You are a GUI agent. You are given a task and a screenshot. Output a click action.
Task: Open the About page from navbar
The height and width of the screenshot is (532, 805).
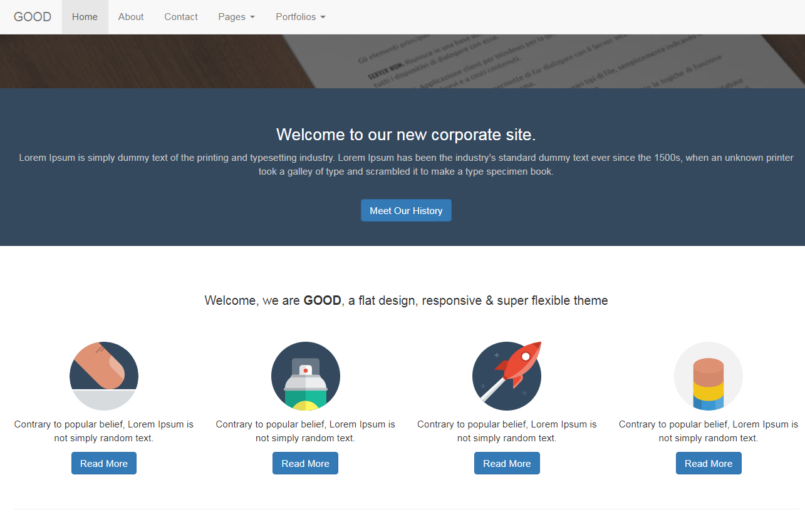pyautogui.click(x=131, y=17)
